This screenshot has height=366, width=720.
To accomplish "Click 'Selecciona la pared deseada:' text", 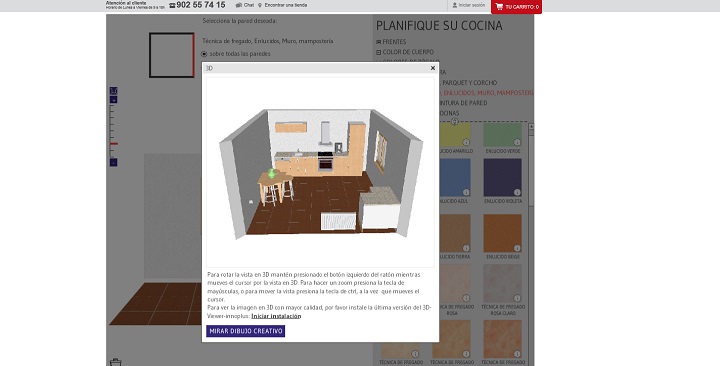I will (240, 21).
